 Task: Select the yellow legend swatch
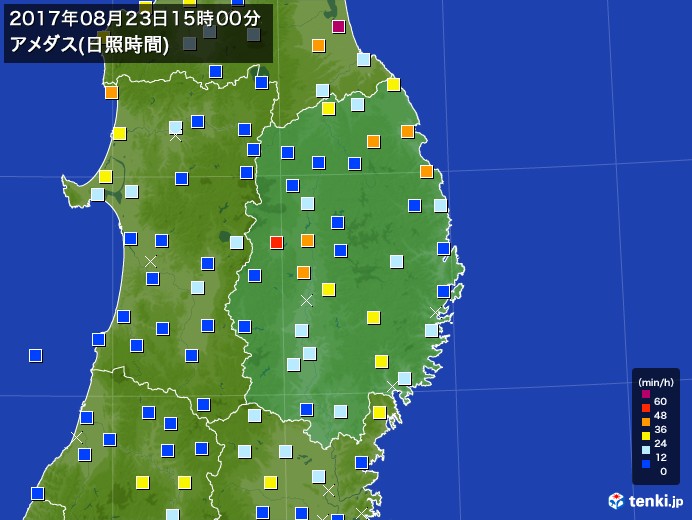coord(646,436)
